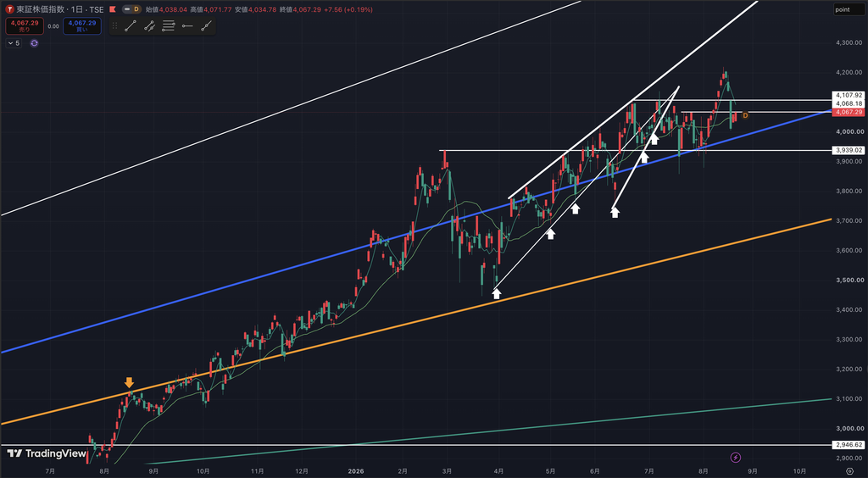Select the second diagonal line tool with crossing mark
The width and height of the screenshot is (868, 478).
pos(149,26)
